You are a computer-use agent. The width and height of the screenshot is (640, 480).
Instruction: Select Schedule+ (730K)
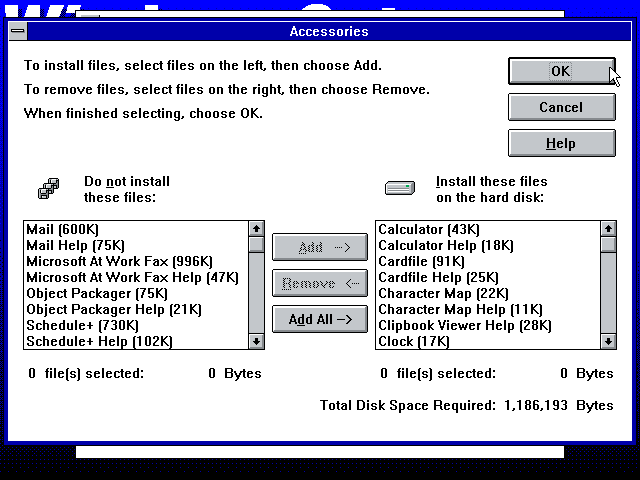(136, 325)
